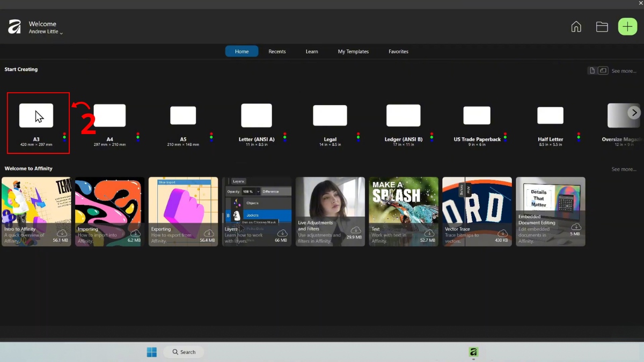
Task: Open the Home icon in the header
Action: click(x=576, y=27)
